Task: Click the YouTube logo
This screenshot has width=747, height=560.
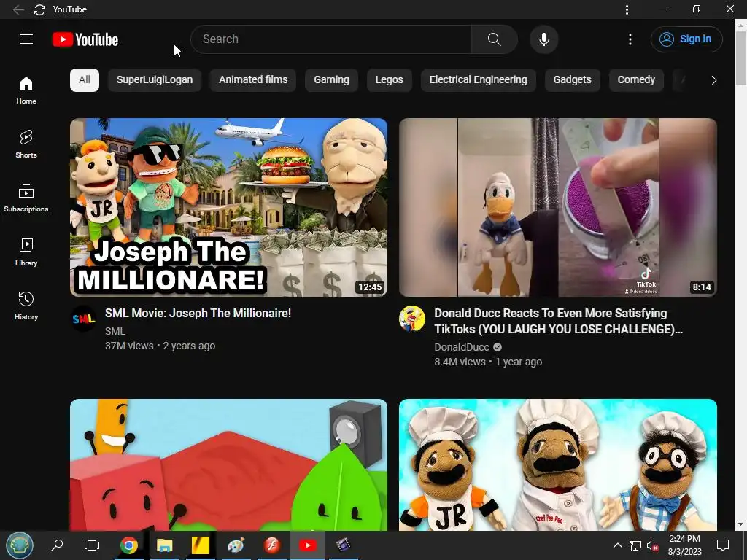Action: (x=85, y=39)
